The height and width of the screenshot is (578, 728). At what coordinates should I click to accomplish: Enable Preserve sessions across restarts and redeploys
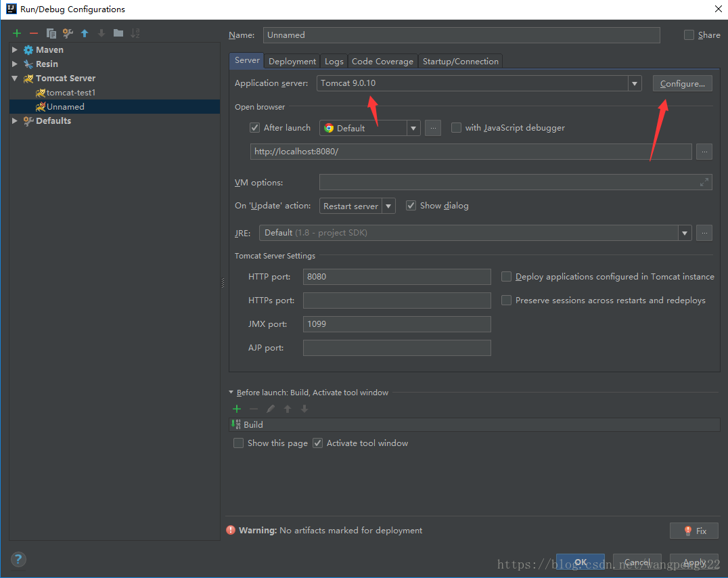[506, 300]
